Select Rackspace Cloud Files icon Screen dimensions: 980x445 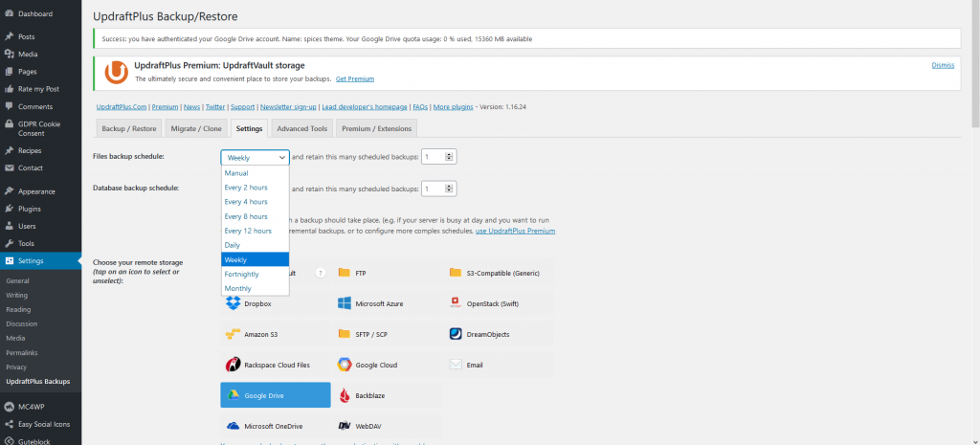234,365
